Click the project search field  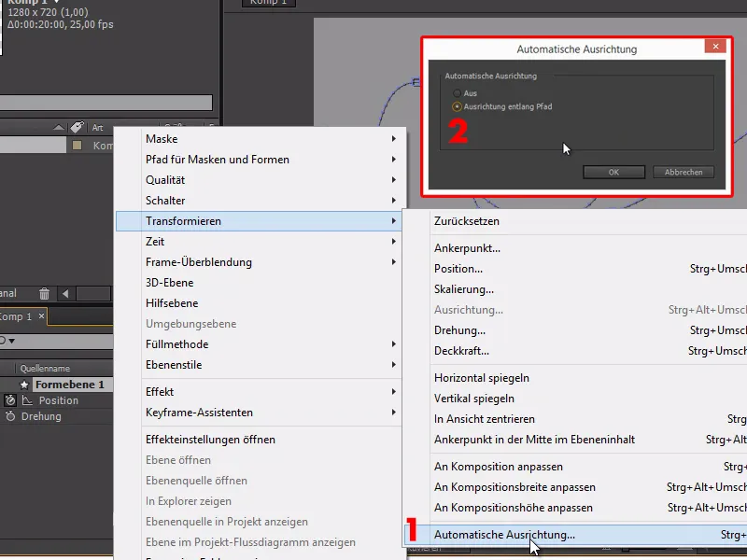[106, 103]
